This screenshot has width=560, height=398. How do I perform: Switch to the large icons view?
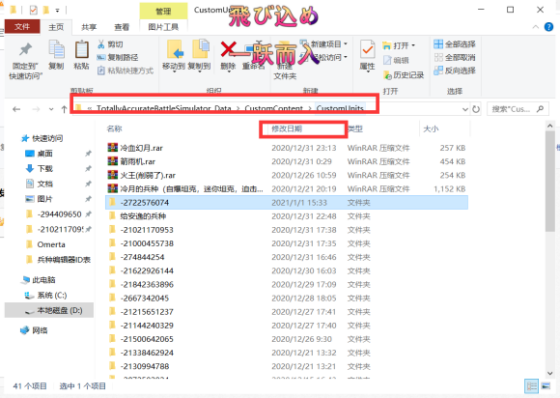pos(546,386)
